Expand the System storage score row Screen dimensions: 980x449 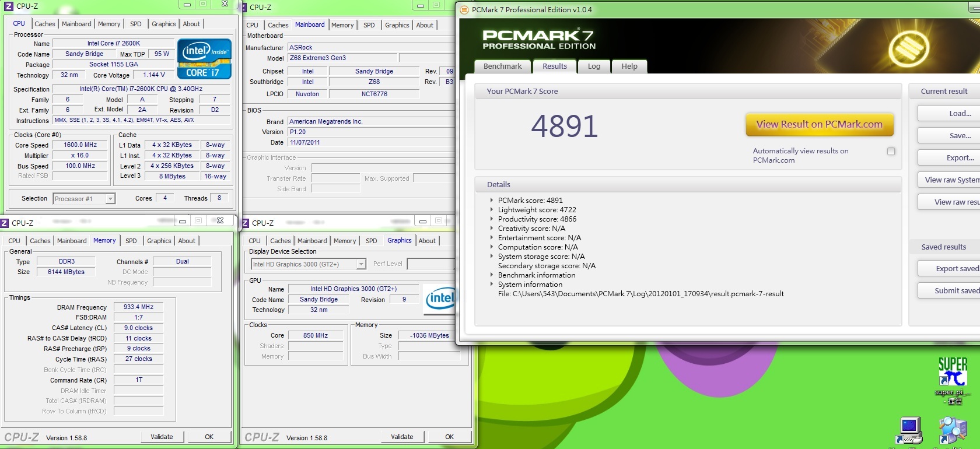[x=491, y=256]
